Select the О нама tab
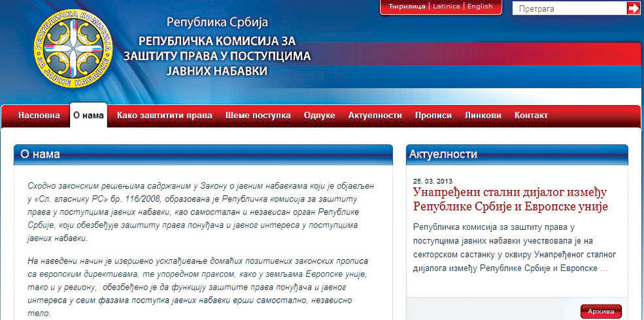644x320 pixels. 88,115
